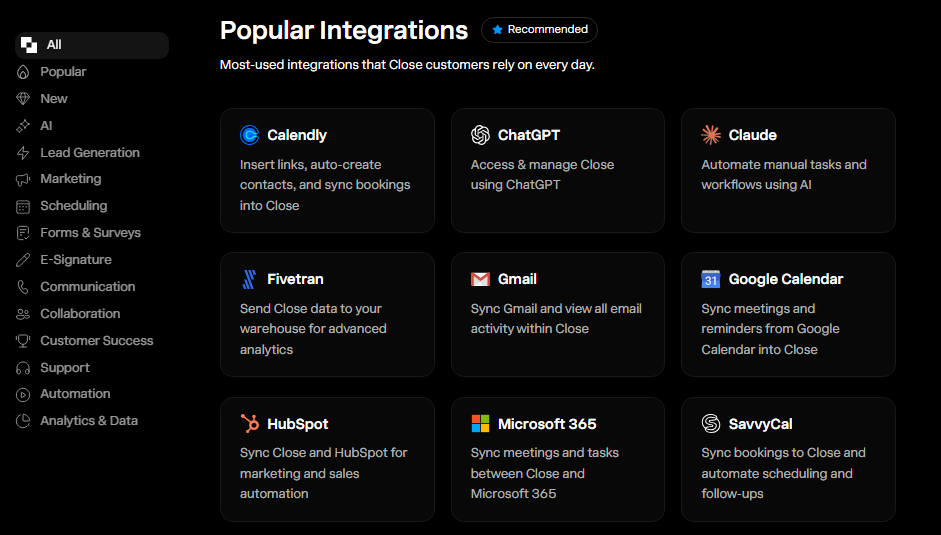Click the star icon in Recommended badge
Viewport: 941px width, 535px height.
click(x=497, y=29)
